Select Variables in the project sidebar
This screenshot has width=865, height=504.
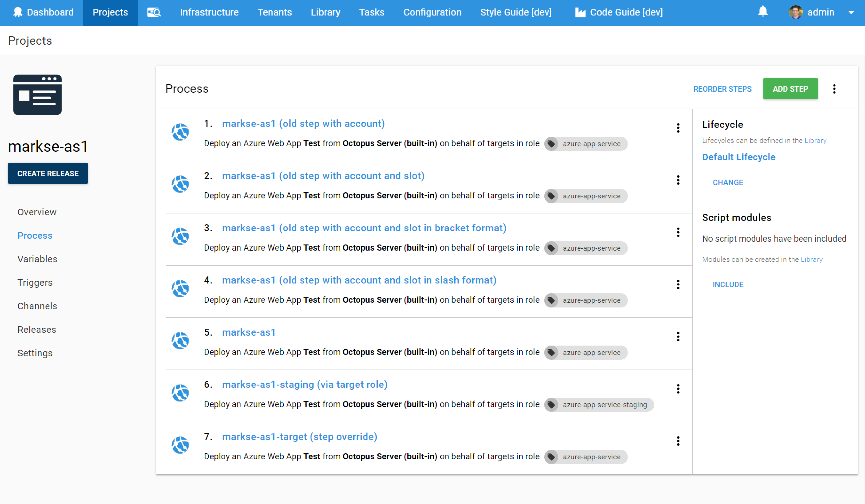[x=37, y=259]
